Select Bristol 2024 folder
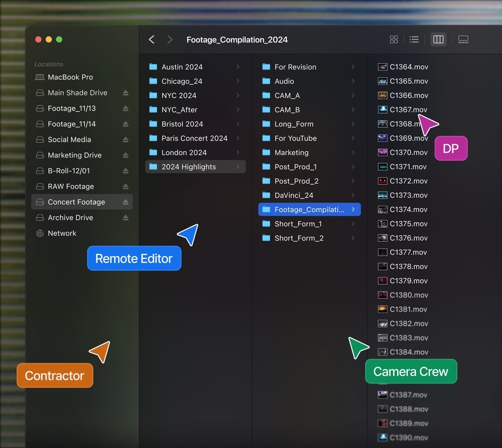 tap(195, 124)
